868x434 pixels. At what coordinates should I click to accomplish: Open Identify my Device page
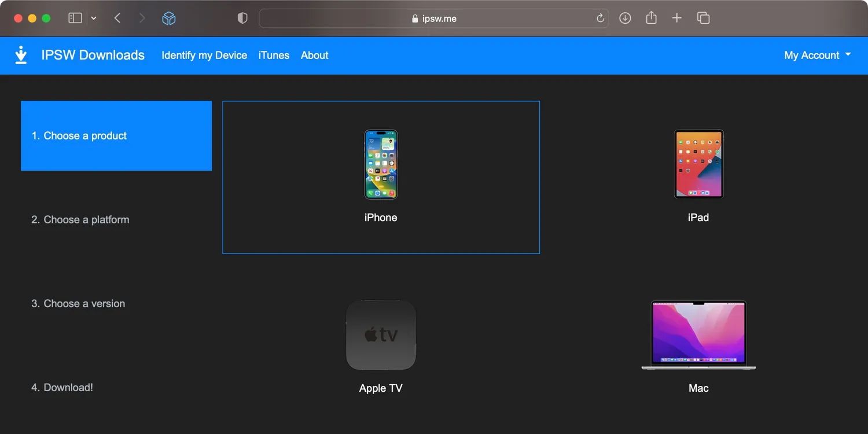pyautogui.click(x=204, y=56)
